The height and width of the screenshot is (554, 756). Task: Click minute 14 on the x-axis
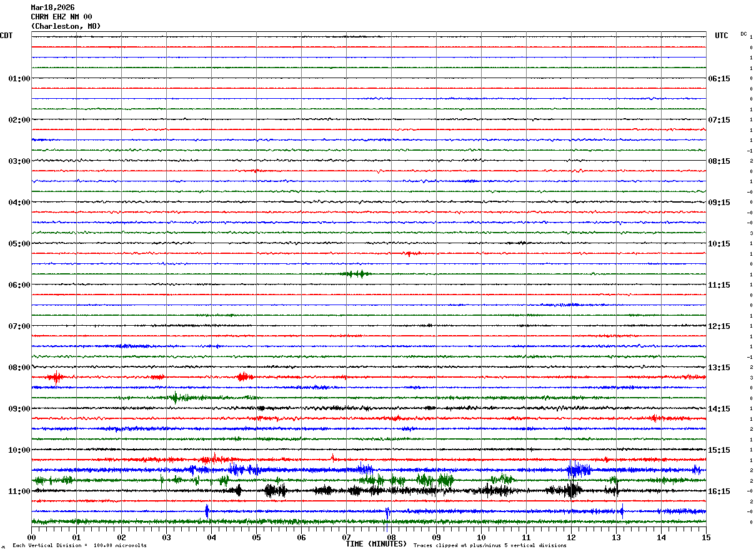click(x=661, y=537)
